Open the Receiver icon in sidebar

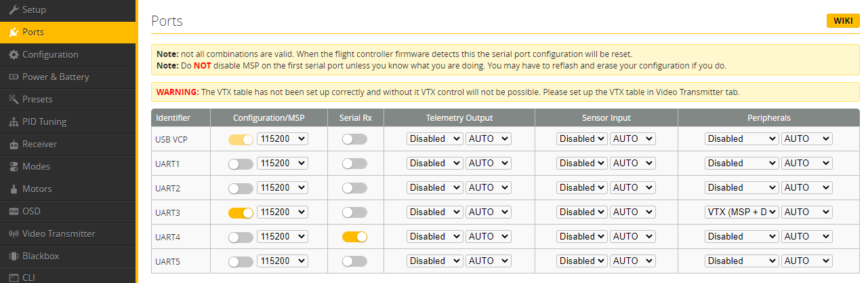pyautogui.click(x=14, y=144)
